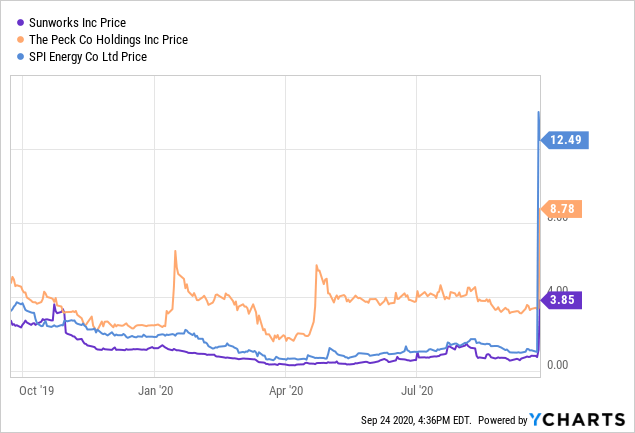
Task: Click the Jan '20 axis label
Action: (156, 390)
